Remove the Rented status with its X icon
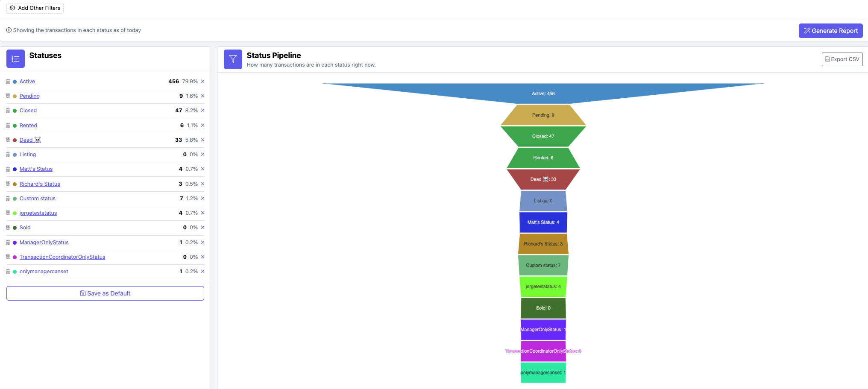This screenshot has width=868, height=389. 202,126
